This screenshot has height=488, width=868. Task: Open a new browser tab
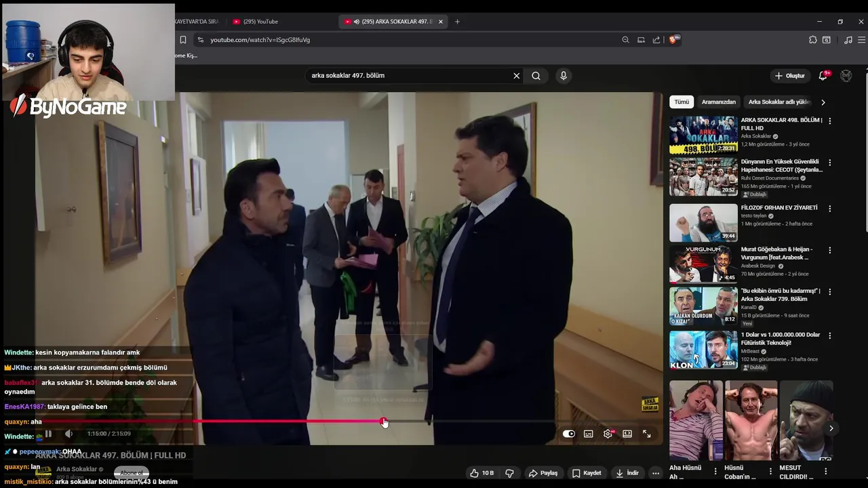457,22
